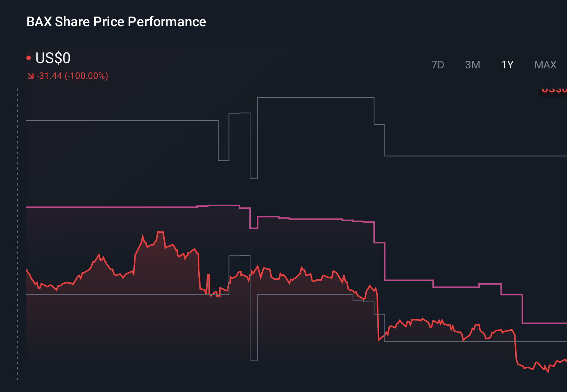This screenshot has height=392, width=567.
Task: Click the BAX Share Price Performance title
Action: click(x=116, y=22)
